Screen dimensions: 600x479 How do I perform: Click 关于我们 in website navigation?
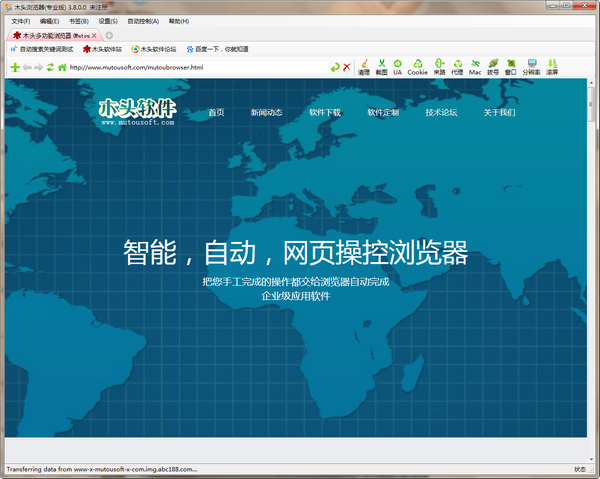click(x=499, y=113)
